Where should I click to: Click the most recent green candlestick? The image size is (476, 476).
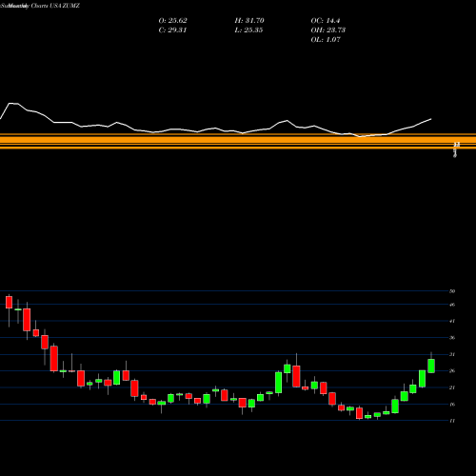pos(431,366)
